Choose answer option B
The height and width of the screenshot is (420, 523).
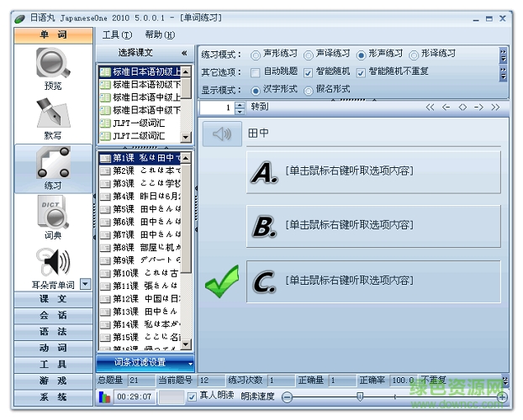click(373, 227)
